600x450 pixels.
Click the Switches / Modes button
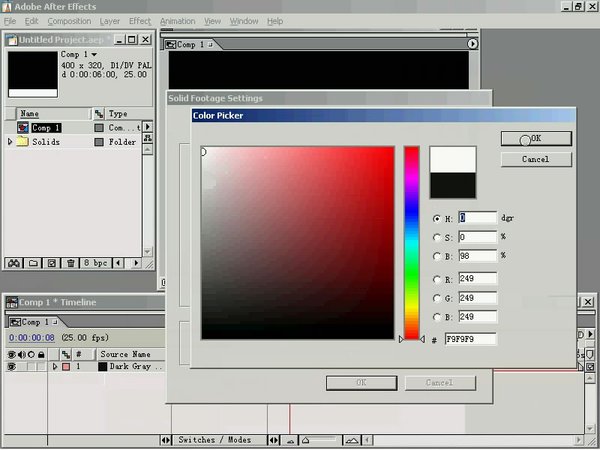click(219, 440)
